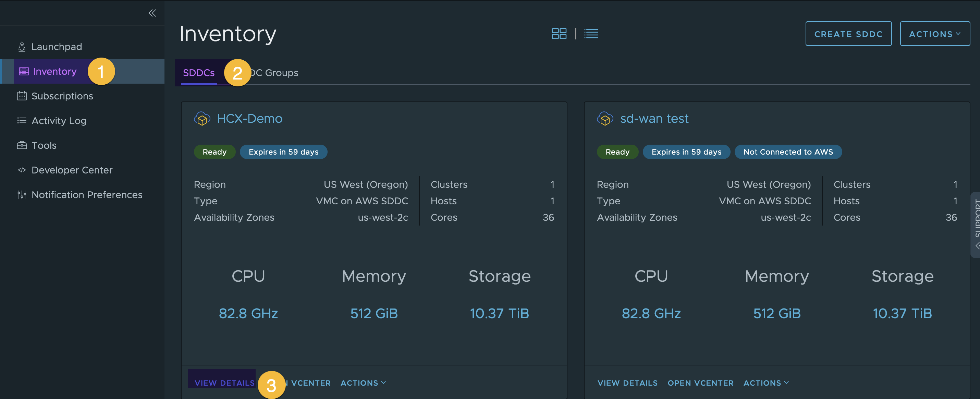This screenshot has width=980, height=399.
Task: Open Notification Preferences
Action: [x=87, y=195]
